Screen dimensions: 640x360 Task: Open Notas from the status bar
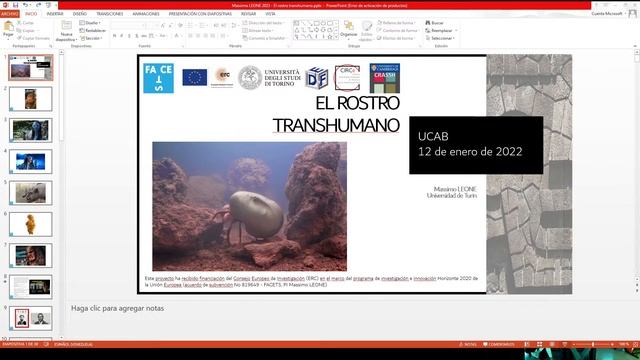(x=468, y=344)
